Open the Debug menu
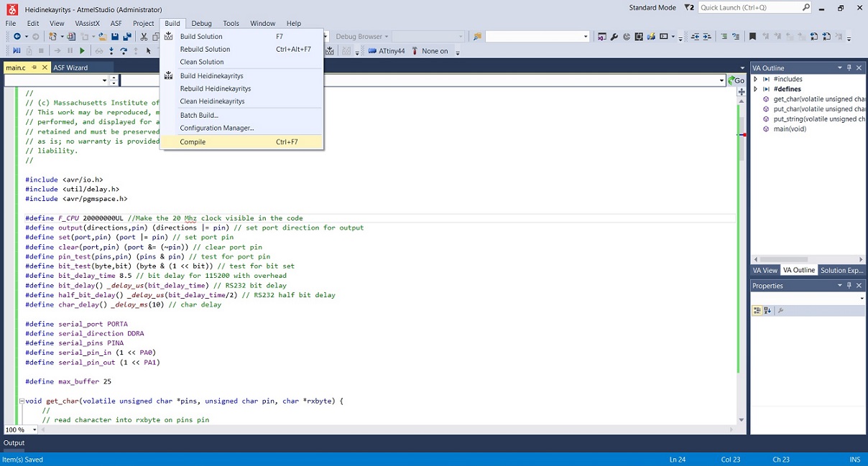This screenshot has height=466, width=868. click(x=201, y=23)
